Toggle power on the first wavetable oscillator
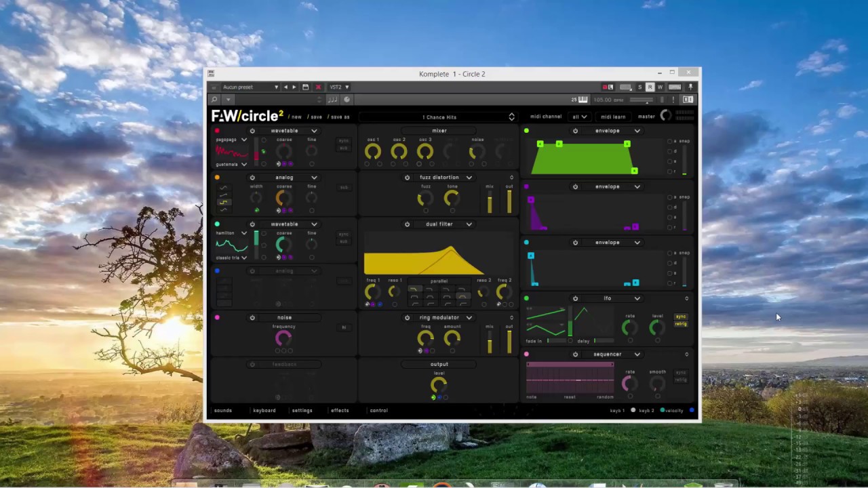This screenshot has height=488, width=868. (x=252, y=131)
